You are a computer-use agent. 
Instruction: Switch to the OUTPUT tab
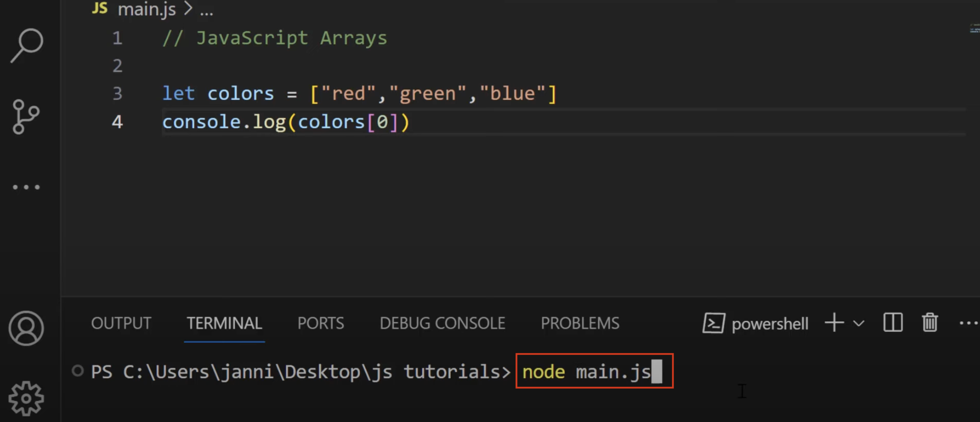pyautogui.click(x=121, y=323)
